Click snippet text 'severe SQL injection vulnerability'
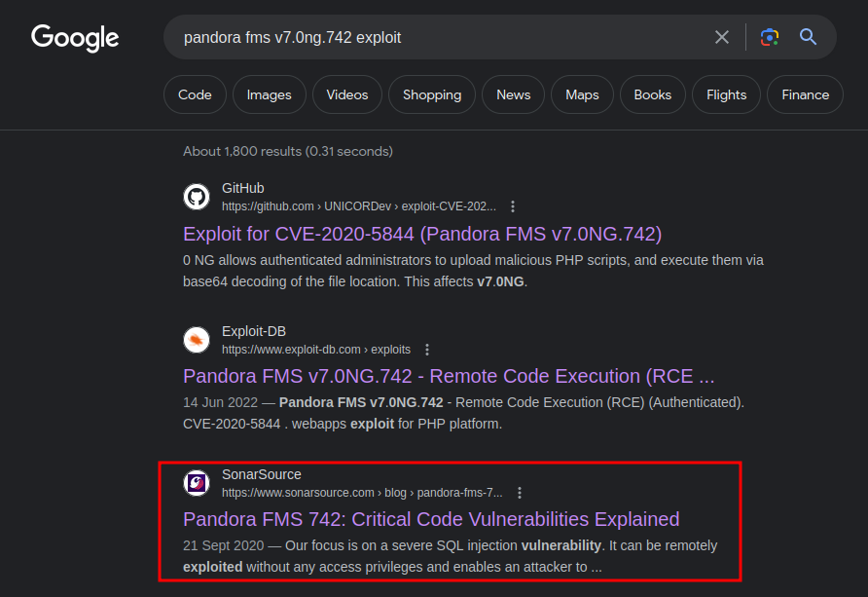This screenshot has height=597, width=868. [496, 545]
